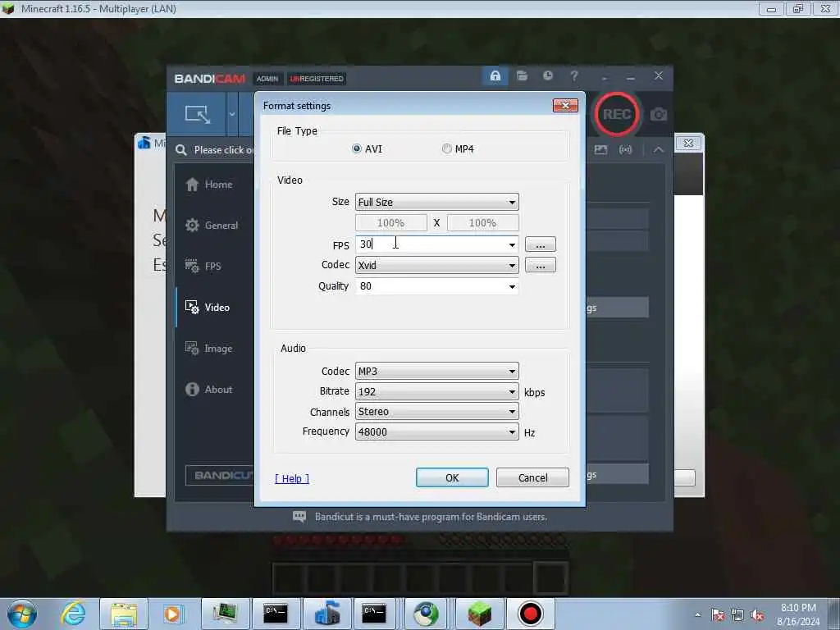
Task: Click the Windows Start button
Action: tap(22, 614)
